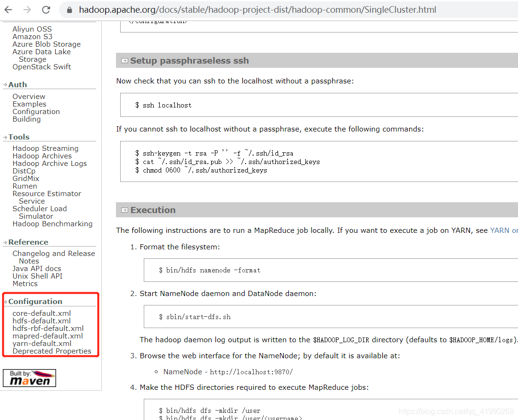The width and height of the screenshot is (518, 420).
Task: Open the Hadoop Streaming link
Action: (46, 148)
